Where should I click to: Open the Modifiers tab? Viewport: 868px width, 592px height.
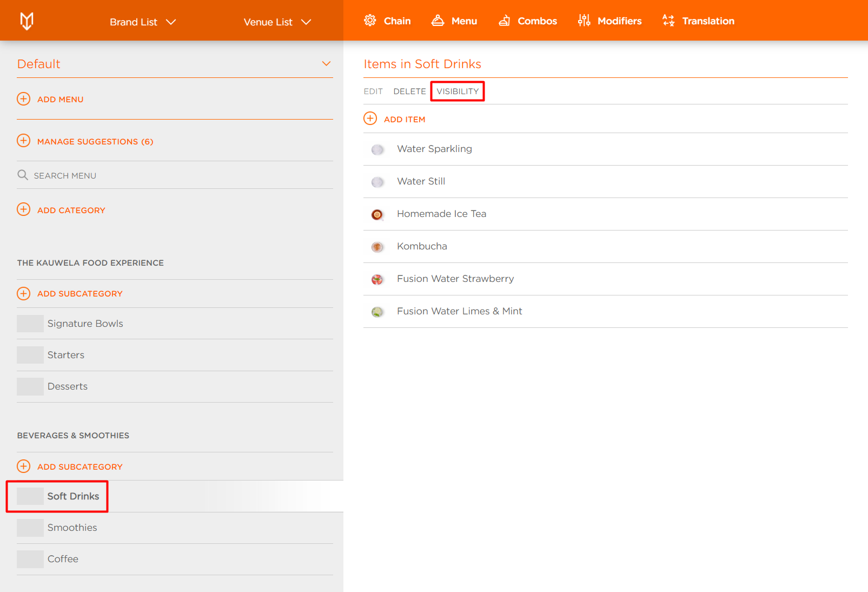point(609,21)
